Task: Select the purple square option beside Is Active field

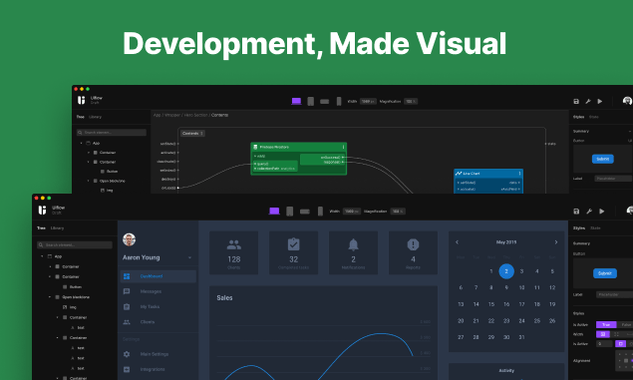Action: click(620, 344)
